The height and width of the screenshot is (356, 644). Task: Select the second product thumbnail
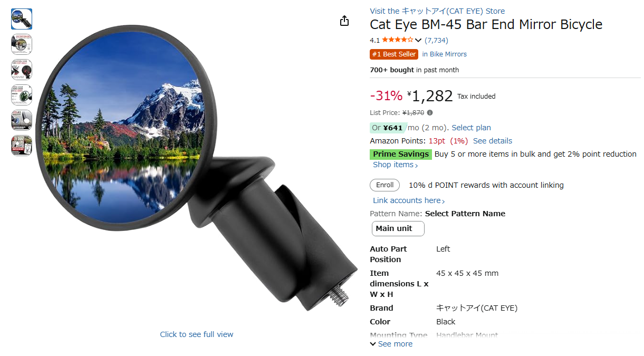(22, 44)
